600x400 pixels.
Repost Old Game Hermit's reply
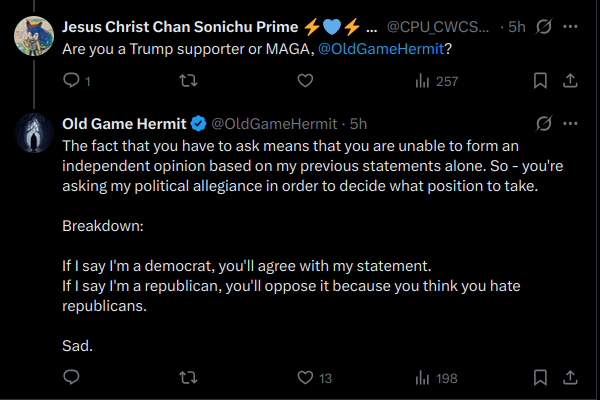click(x=188, y=378)
